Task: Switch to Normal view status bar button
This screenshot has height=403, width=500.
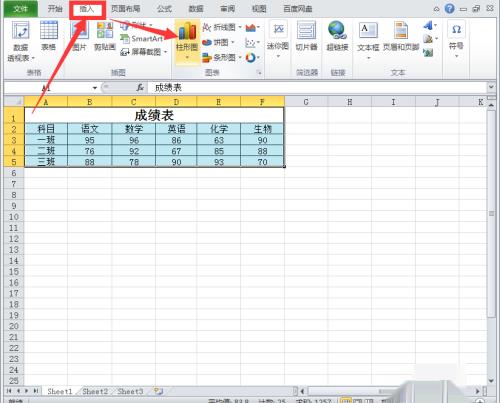Action: pyautogui.click(x=345, y=401)
